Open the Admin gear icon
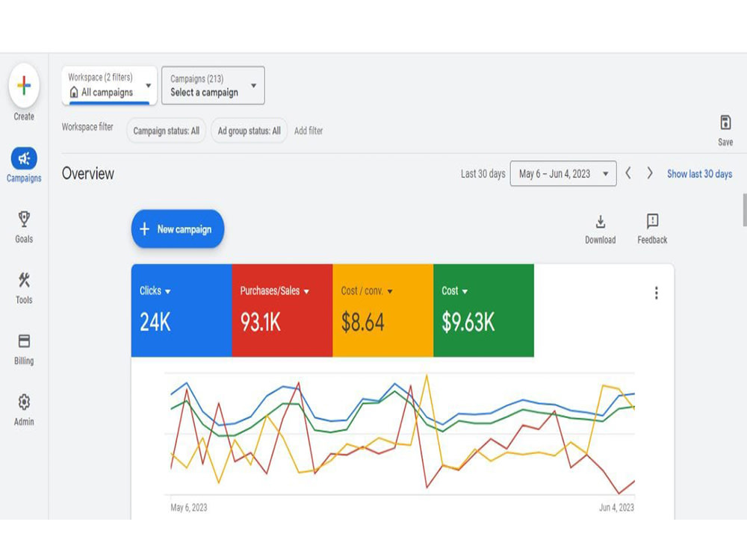 24,402
